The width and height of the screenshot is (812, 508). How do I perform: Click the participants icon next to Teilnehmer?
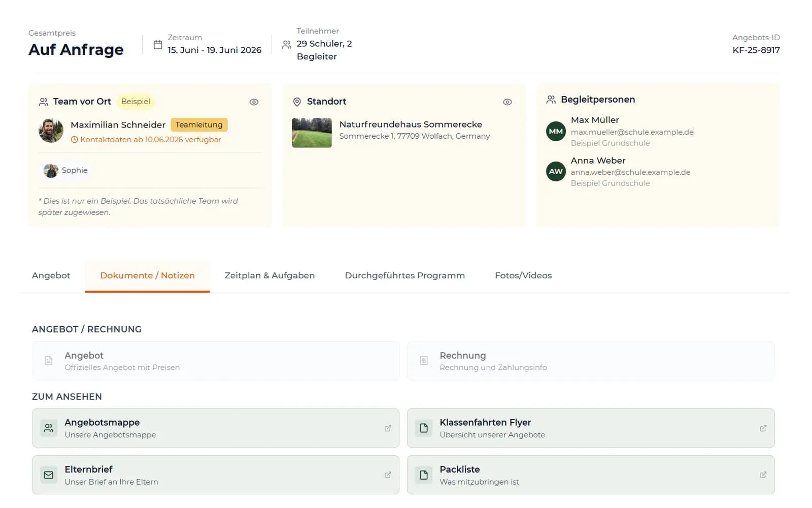(287, 45)
